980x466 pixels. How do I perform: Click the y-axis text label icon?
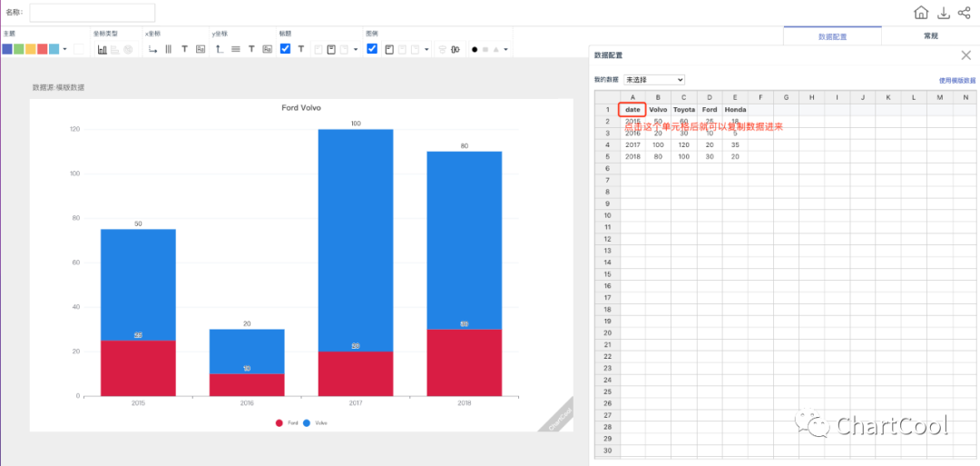pos(251,49)
